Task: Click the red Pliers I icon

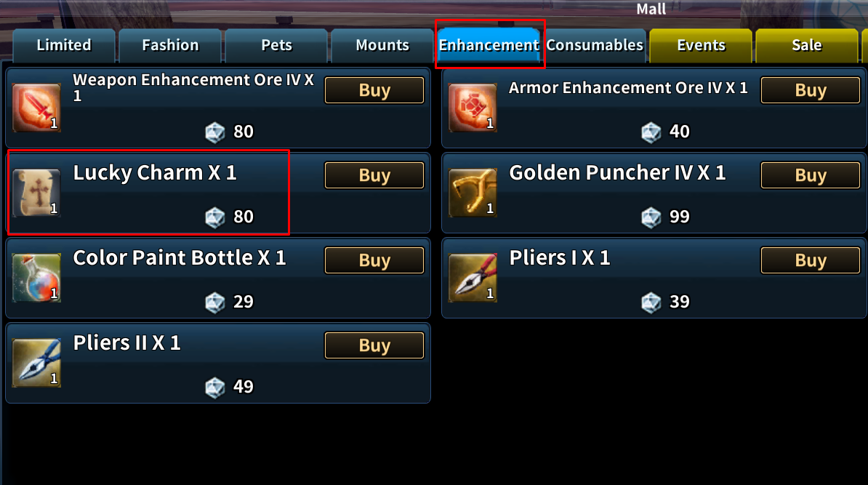Action: 473,277
